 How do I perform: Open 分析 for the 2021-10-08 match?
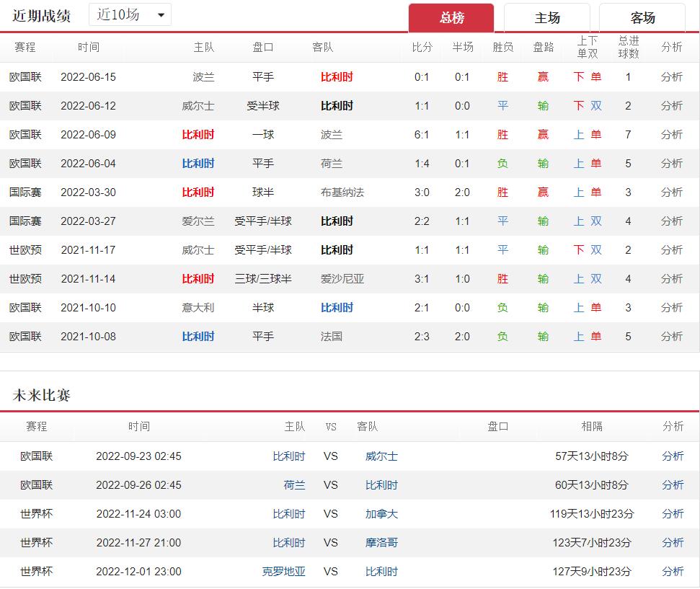point(671,336)
